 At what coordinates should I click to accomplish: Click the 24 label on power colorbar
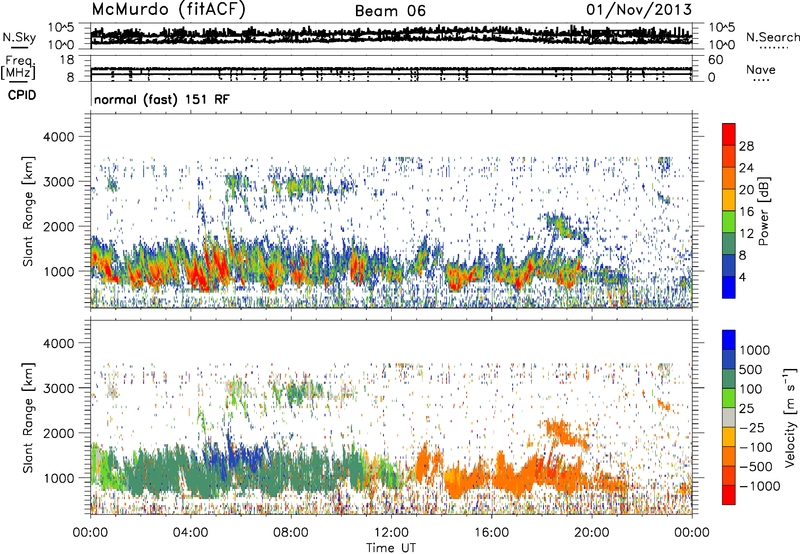[746, 168]
